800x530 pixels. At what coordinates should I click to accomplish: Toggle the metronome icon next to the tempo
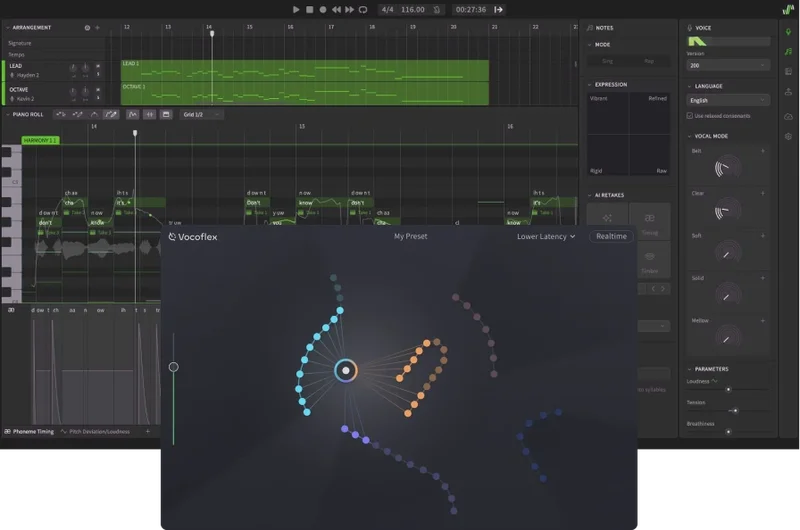coord(437,9)
